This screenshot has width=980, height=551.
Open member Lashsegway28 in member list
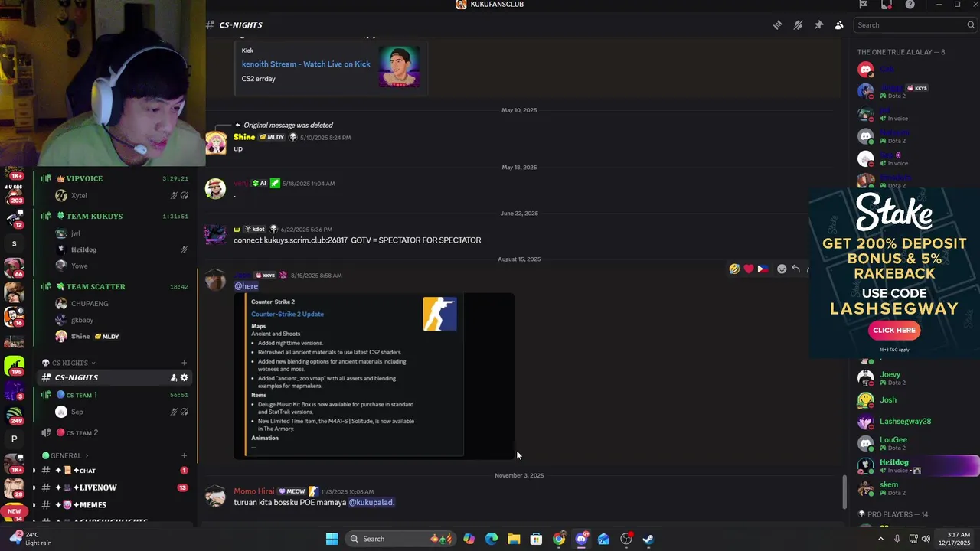tap(905, 422)
